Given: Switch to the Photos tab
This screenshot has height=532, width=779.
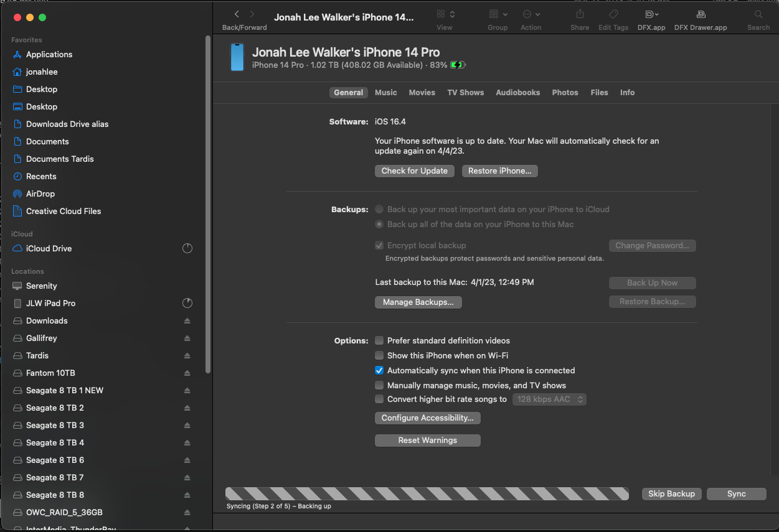Looking at the screenshot, I should (x=565, y=93).
